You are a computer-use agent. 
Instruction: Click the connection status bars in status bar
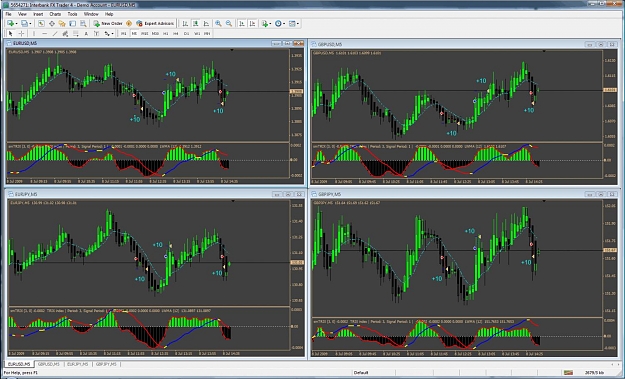pyautogui.click(x=568, y=373)
